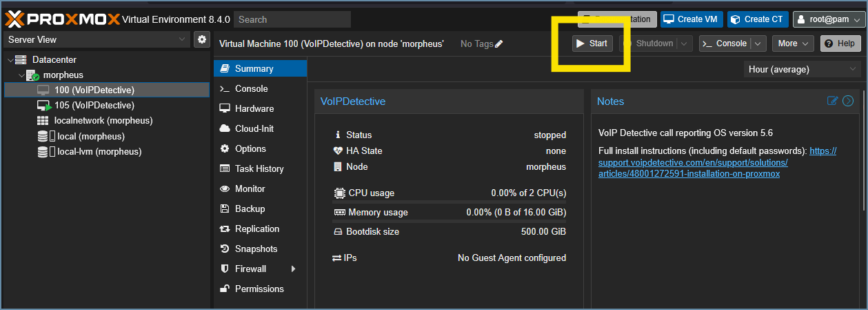Screen dimensions: 868x310
Task: Click local-lvm (morpheus) storage icon
Action: coord(45,151)
